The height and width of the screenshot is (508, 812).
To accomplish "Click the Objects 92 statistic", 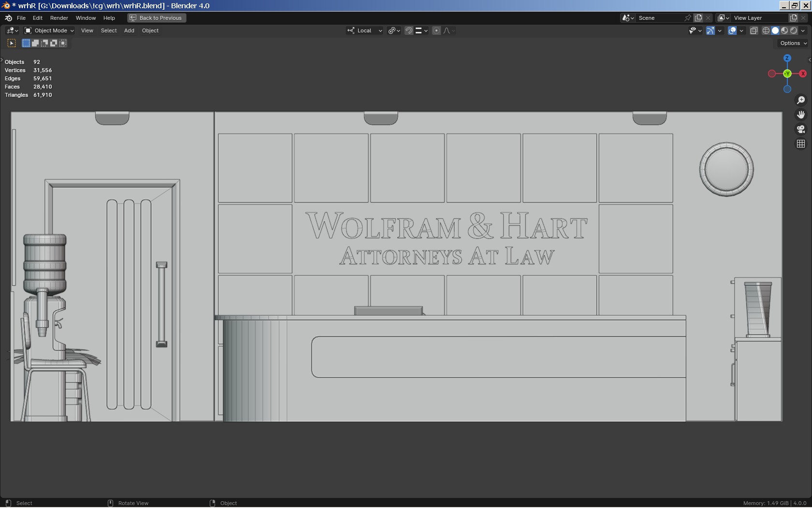I will click(x=22, y=62).
